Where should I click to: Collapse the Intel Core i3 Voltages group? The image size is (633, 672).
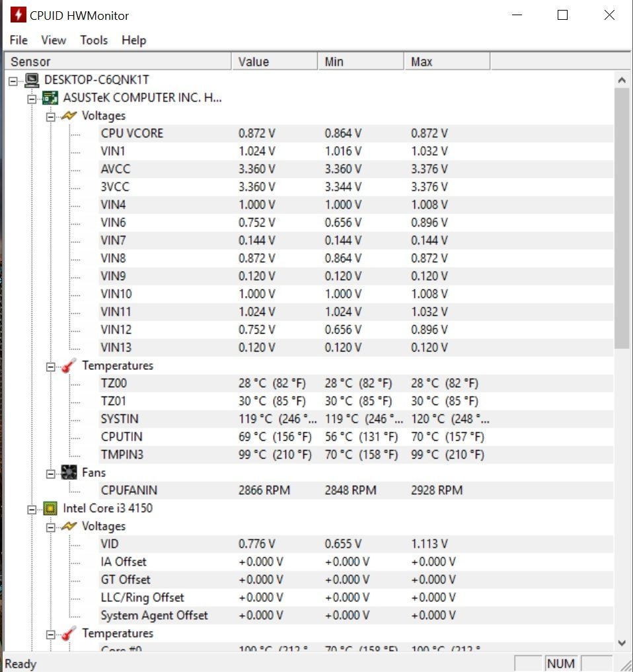tap(51, 527)
